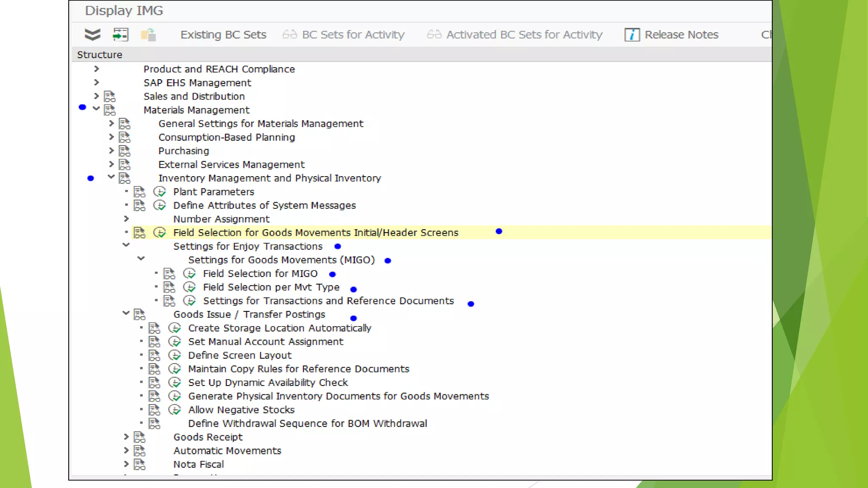Select Field Selection per Mvt Type entry
The image size is (868, 488).
point(271,287)
